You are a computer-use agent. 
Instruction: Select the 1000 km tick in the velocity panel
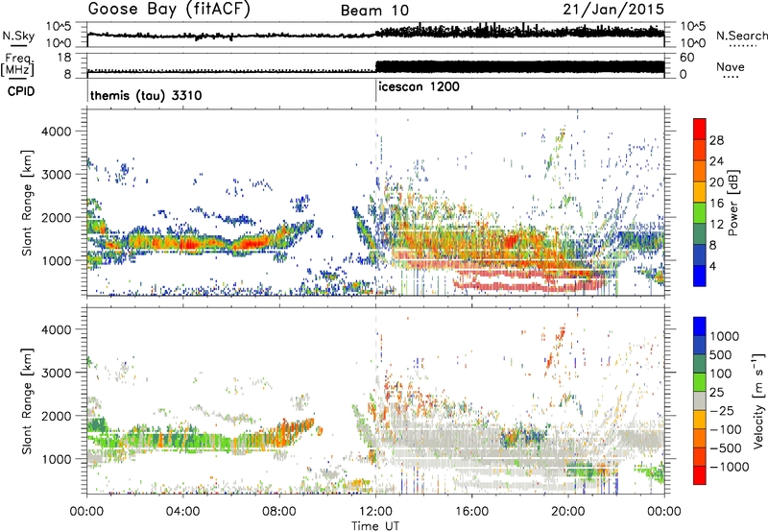(x=56, y=459)
